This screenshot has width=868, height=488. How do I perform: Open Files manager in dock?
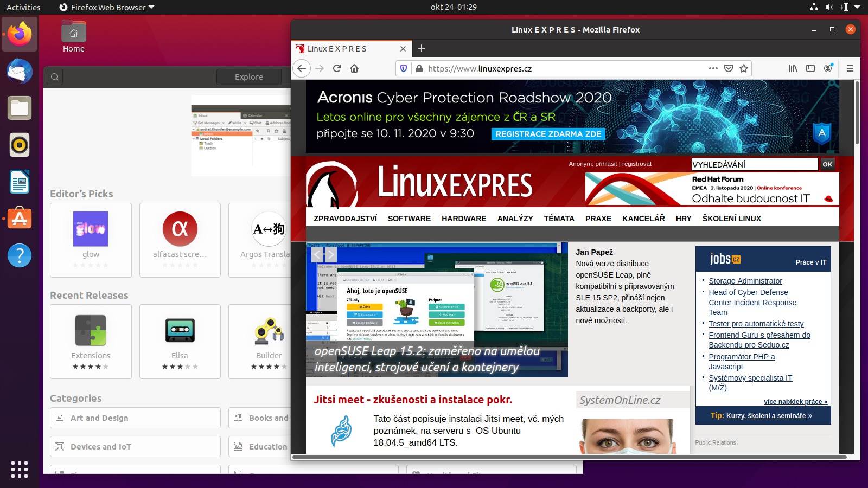[20, 108]
